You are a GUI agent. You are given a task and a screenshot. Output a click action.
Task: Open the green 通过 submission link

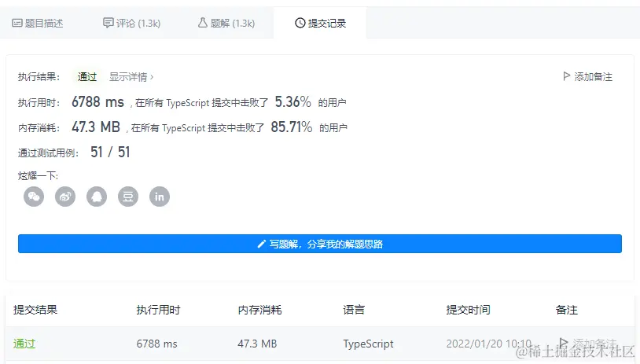(24, 344)
